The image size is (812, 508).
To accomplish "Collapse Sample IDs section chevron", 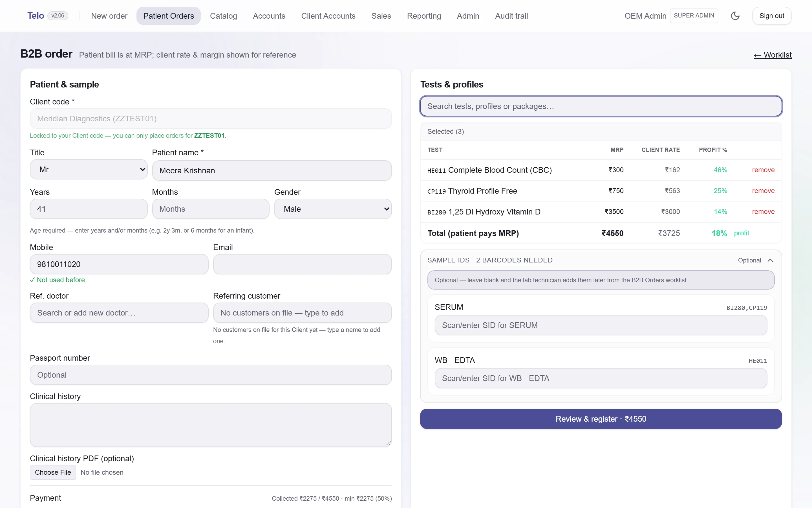I will [770, 260].
